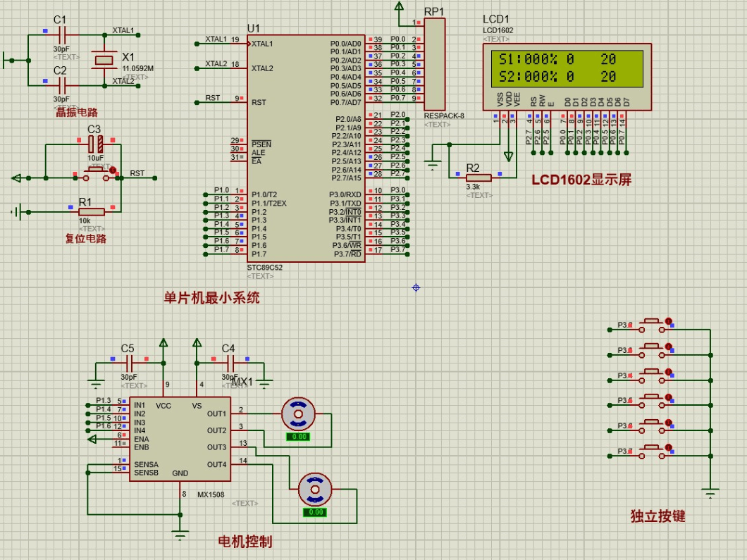
Task: Select capacitor C4 near the VS pin
Action: tap(230, 362)
